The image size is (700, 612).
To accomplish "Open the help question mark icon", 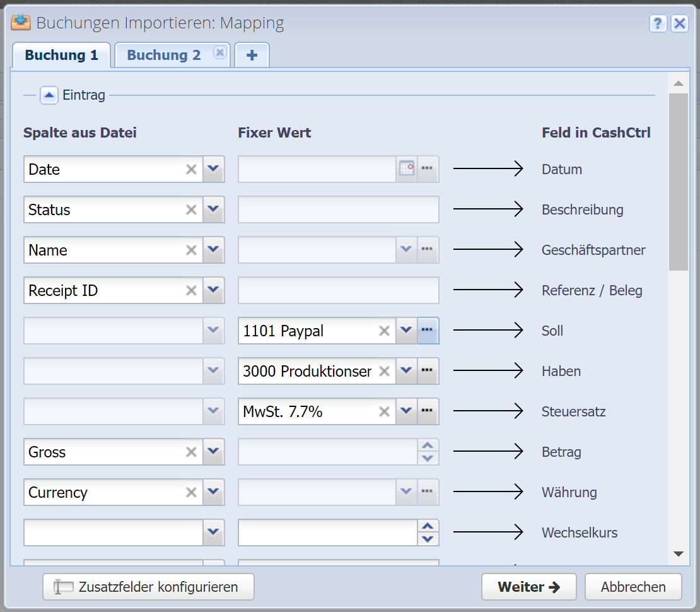I will [658, 23].
